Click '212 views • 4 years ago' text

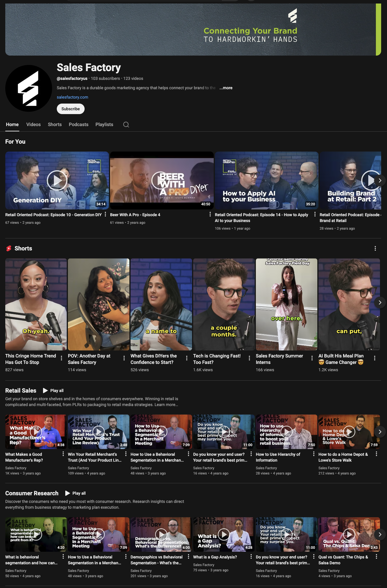(x=337, y=473)
